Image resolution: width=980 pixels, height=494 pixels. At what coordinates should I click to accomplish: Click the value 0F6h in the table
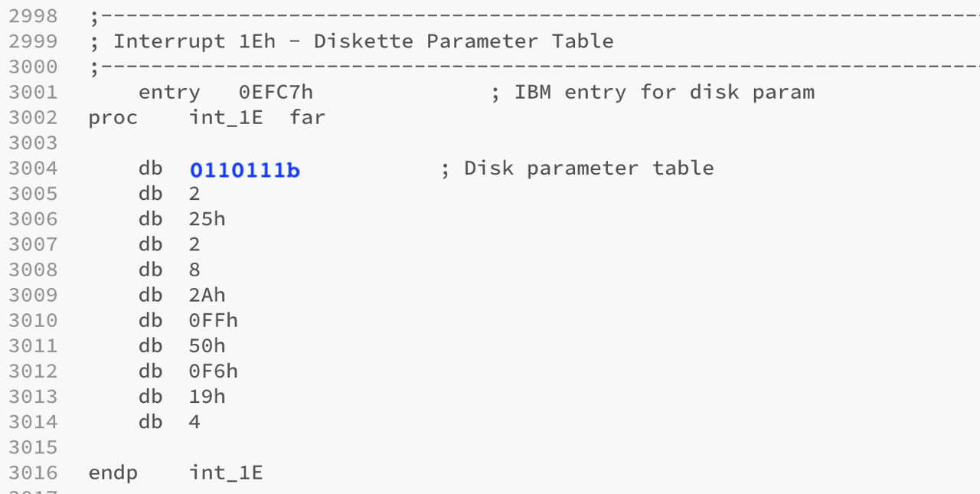pos(213,371)
